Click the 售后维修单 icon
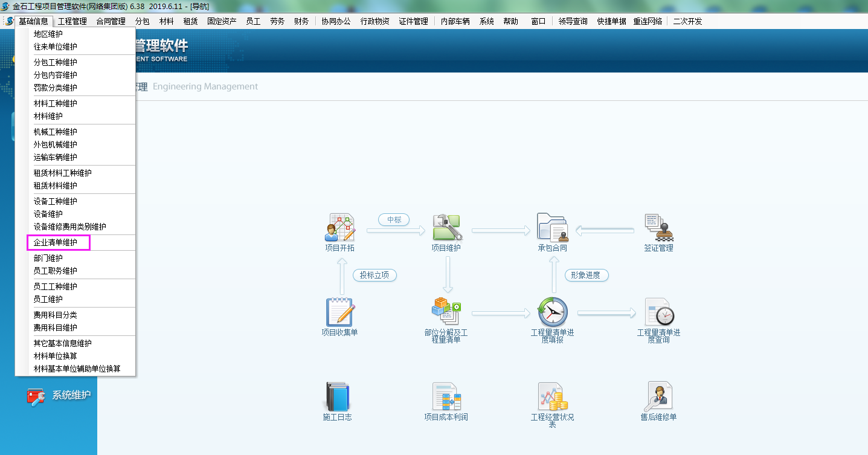The width and height of the screenshot is (868, 455). [658, 396]
